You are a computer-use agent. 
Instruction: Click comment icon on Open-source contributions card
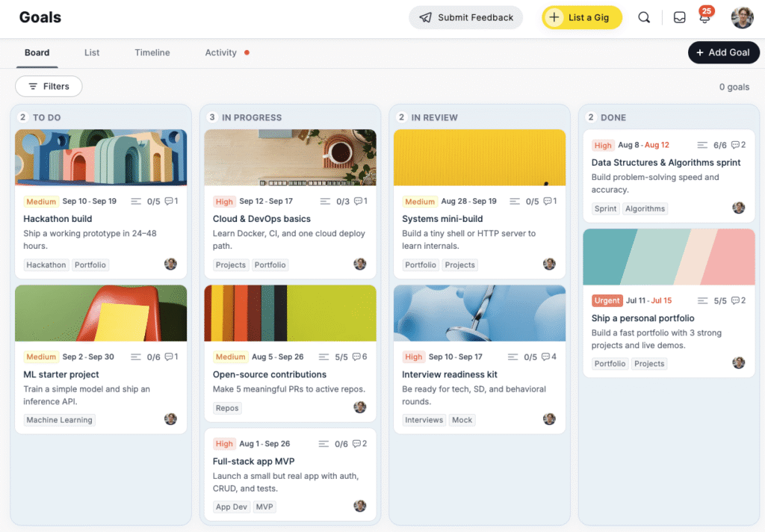click(x=356, y=357)
